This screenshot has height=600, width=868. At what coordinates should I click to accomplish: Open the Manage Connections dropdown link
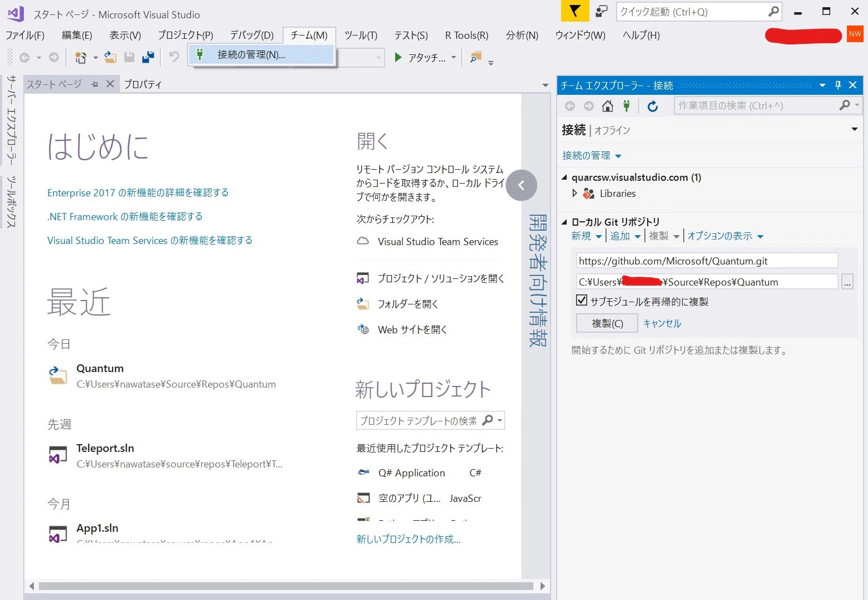592,156
